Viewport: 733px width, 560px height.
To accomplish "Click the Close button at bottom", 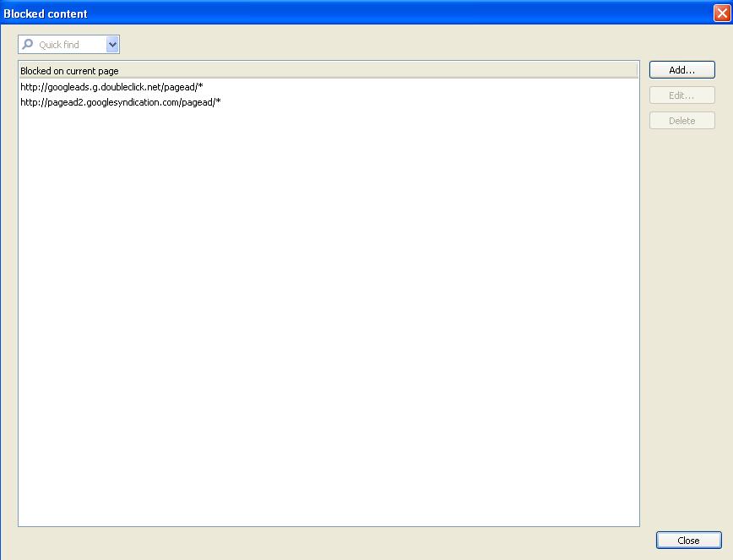I will 688,541.
